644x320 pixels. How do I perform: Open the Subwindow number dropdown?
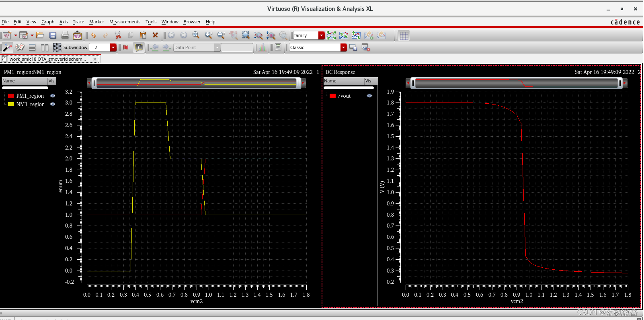113,47
